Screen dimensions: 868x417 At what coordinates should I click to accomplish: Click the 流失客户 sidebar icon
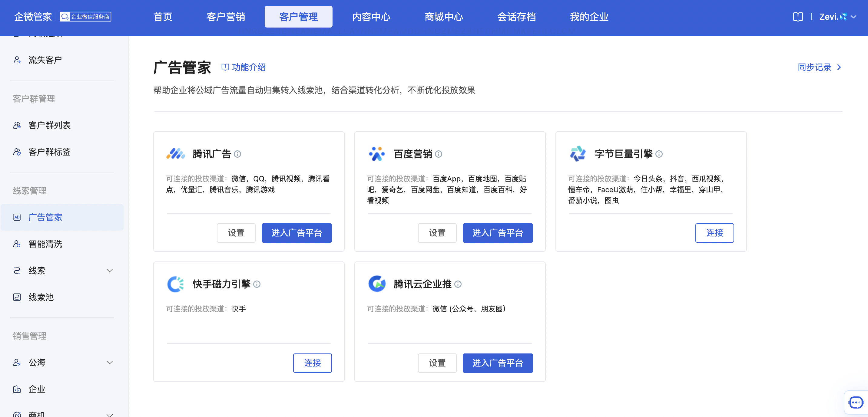tap(17, 60)
